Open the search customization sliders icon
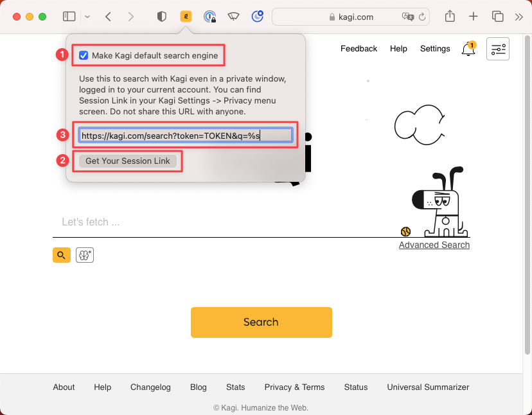Image resolution: width=532 pixels, height=415 pixels. (x=498, y=49)
